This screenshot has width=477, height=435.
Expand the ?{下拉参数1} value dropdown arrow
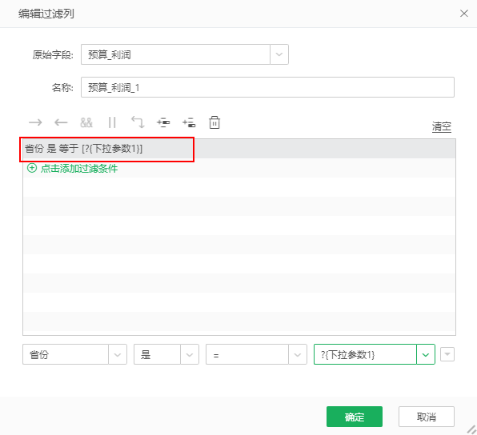pyautogui.click(x=426, y=354)
